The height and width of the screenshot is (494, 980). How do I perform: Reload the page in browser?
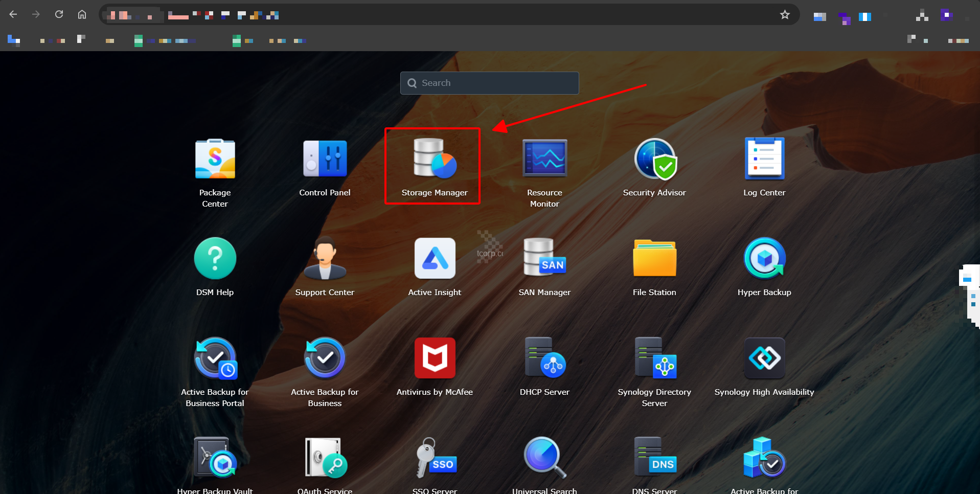pyautogui.click(x=59, y=14)
